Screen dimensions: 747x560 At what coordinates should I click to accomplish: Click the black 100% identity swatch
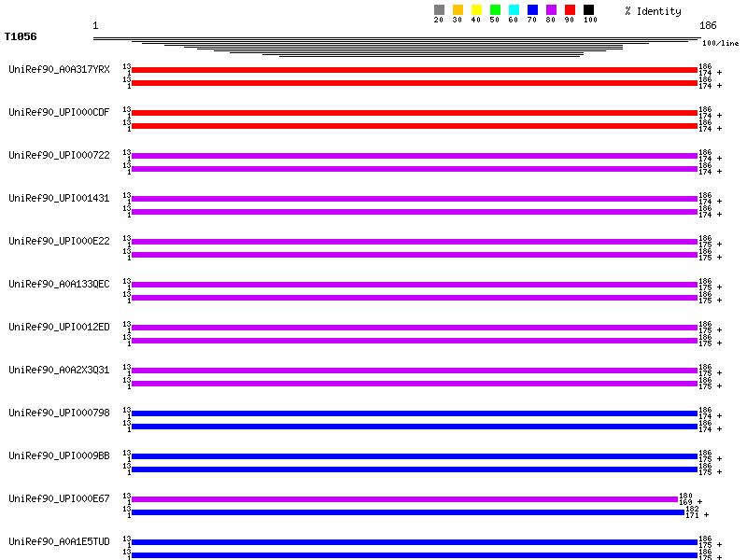click(588, 10)
